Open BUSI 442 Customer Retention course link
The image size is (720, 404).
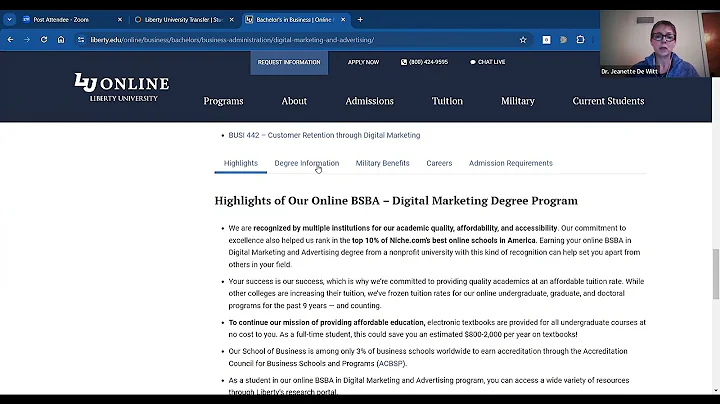click(x=324, y=135)
